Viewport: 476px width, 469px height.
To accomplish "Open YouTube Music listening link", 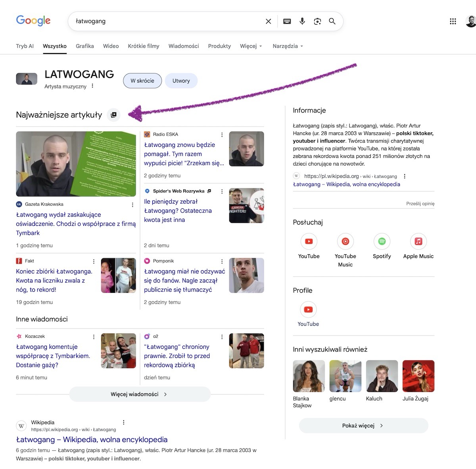I will point(345,242).
